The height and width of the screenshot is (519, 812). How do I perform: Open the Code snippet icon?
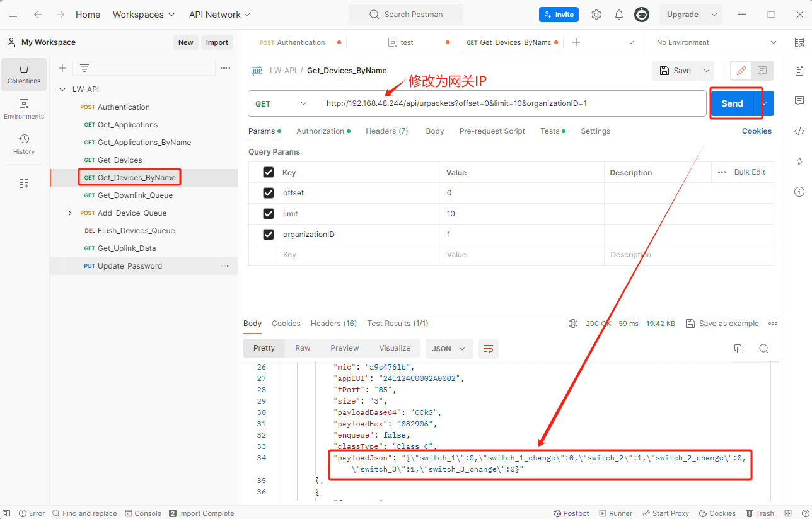click(x=799, y=131)
